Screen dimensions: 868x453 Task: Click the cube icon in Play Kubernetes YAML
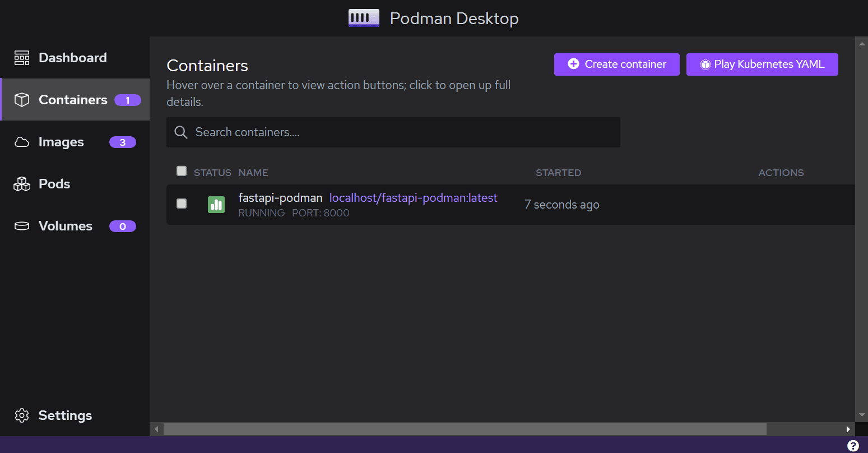705,64
